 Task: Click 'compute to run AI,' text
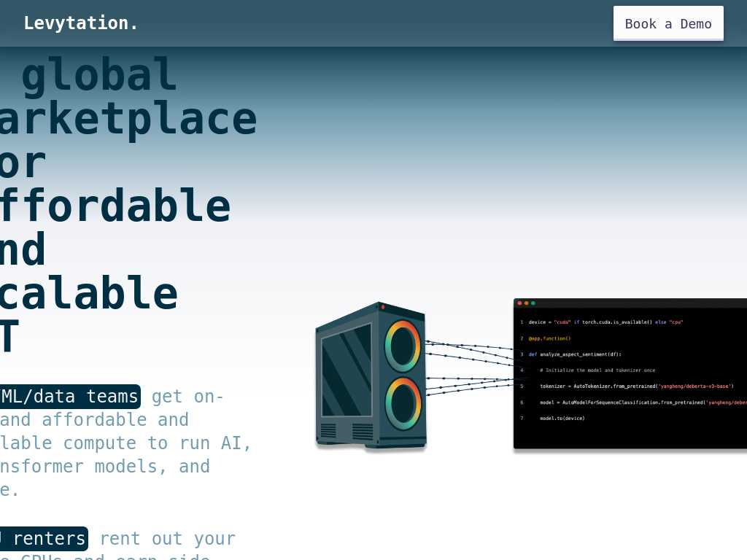tap(157, 443)
